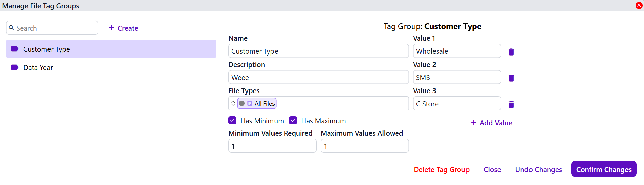This screenshot has width=644, height=185.
Task: Select Data Year tag group
Action: pyautogui.click(x=38, y=68)
